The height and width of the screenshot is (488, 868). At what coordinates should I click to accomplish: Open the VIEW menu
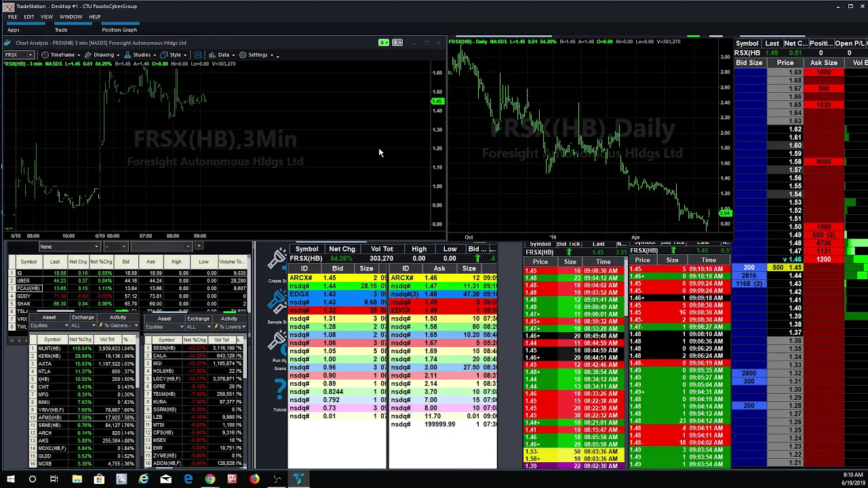(x=47, y=16)
